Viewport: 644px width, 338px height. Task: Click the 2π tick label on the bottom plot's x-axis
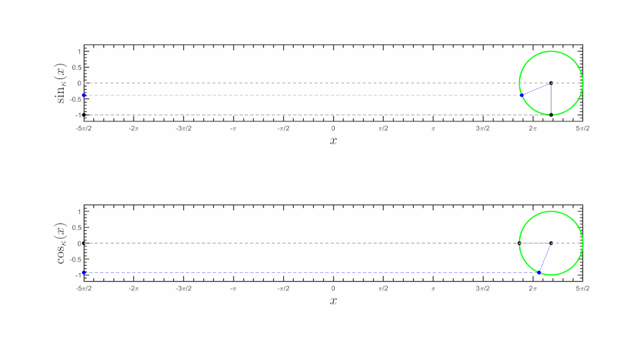pyautogui.click(x=533, y=286)
